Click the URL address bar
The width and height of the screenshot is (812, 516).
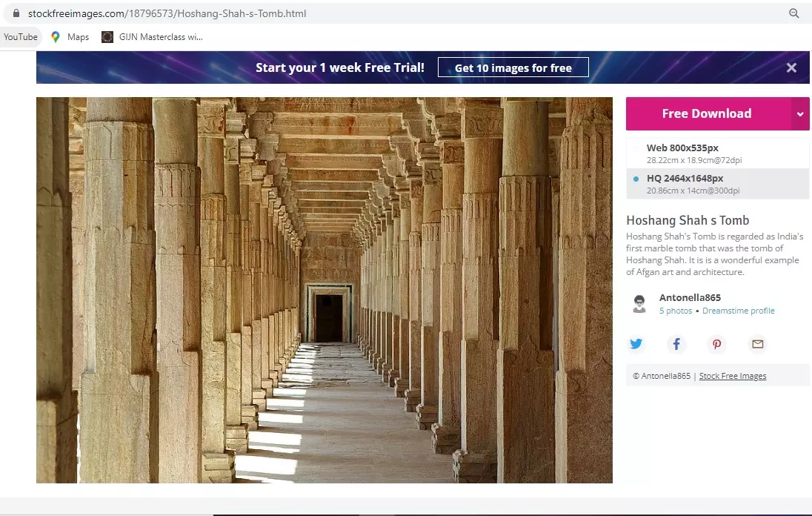coord(404,13)
